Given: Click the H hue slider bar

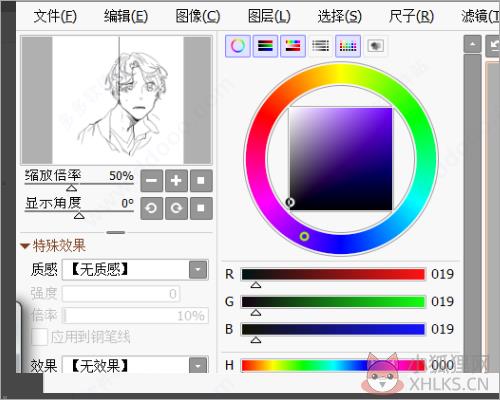Looking at the screenshot, I should tap(333, 365).
